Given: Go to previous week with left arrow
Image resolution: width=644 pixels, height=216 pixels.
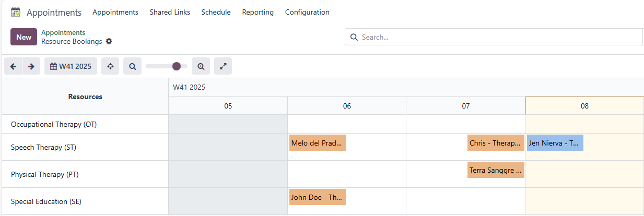Looking at the screenshot, I should (13, 66).
